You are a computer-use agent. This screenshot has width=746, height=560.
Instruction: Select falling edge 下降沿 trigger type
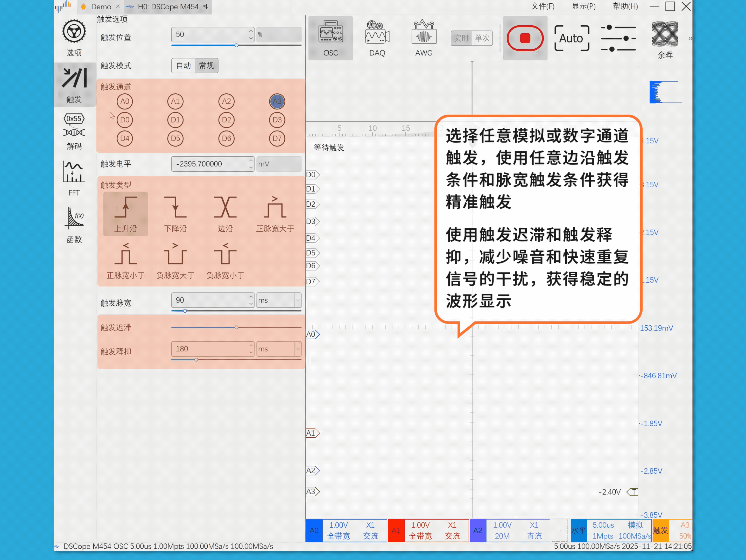[175, 214]
